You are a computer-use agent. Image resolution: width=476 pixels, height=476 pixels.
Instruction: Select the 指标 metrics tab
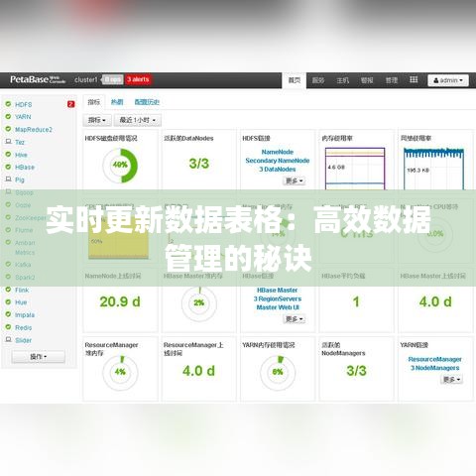click(94, 102)
